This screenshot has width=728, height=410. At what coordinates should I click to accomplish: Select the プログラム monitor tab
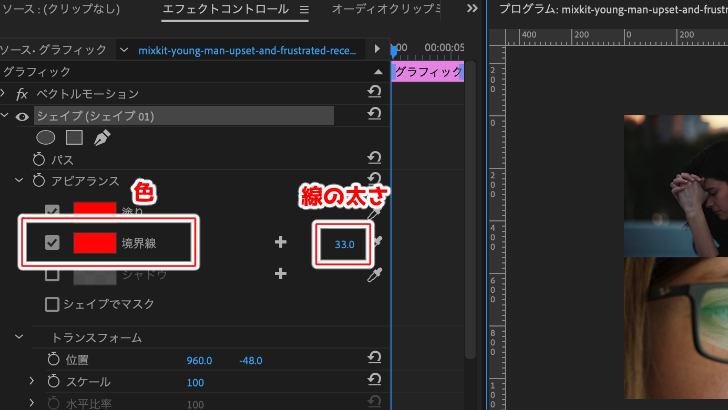[x=613, y=9]
